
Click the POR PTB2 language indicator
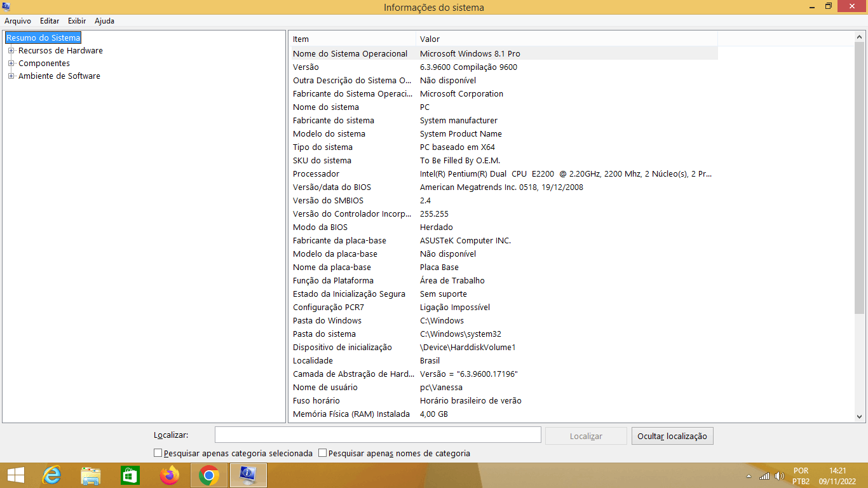(x=801, y=476)
